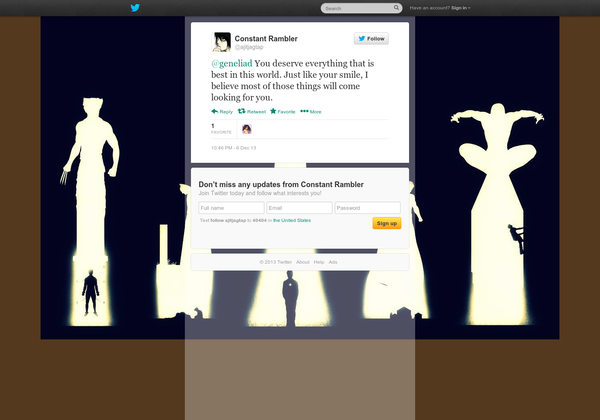Image resolution: width=600 pixels, height=420 pixels.
Task: Open the Help footer link
Action: point(319,262)
